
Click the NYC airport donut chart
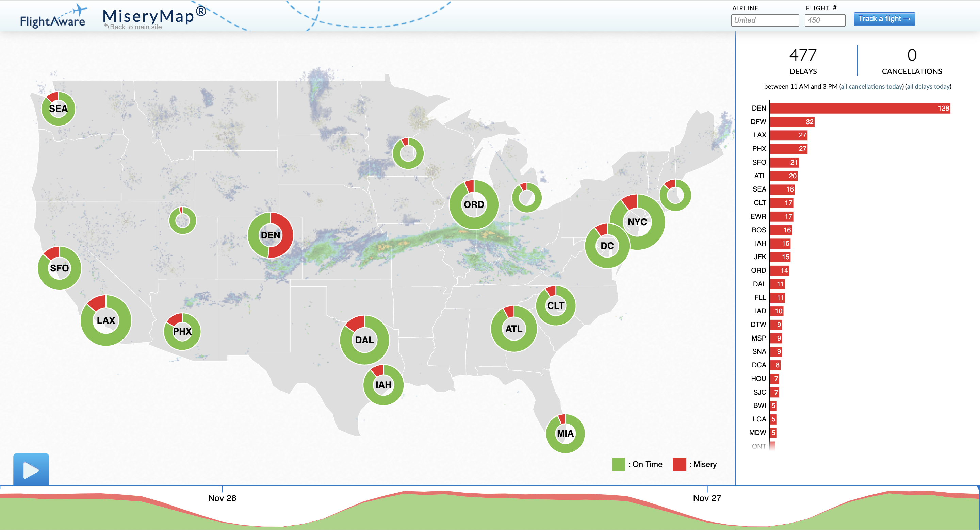click(x=637, y=222)
